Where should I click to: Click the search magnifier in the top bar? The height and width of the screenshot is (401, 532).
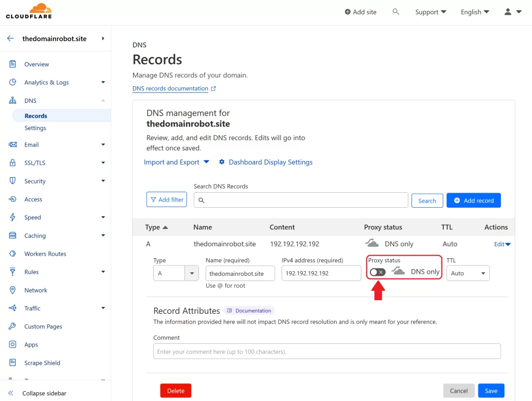coord(396,11)
